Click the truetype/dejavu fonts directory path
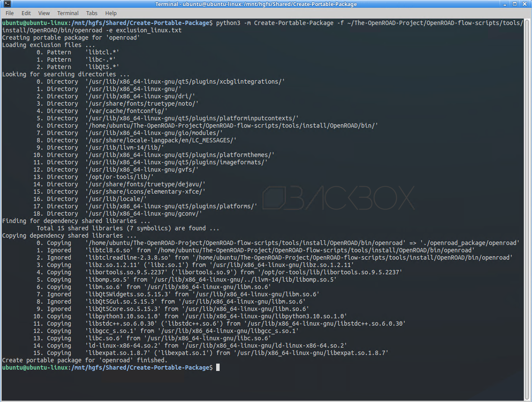 pos(145,184)
